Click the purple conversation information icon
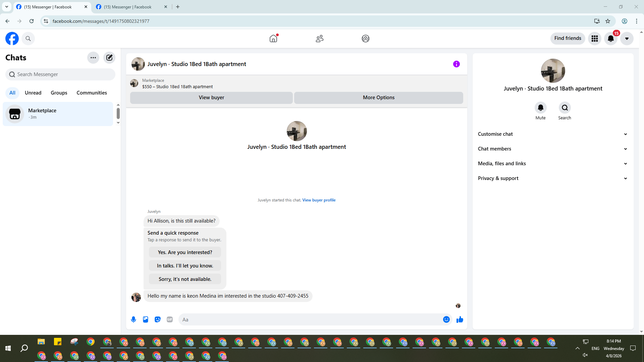The image size is (644, 362). [x=457, y=64]
